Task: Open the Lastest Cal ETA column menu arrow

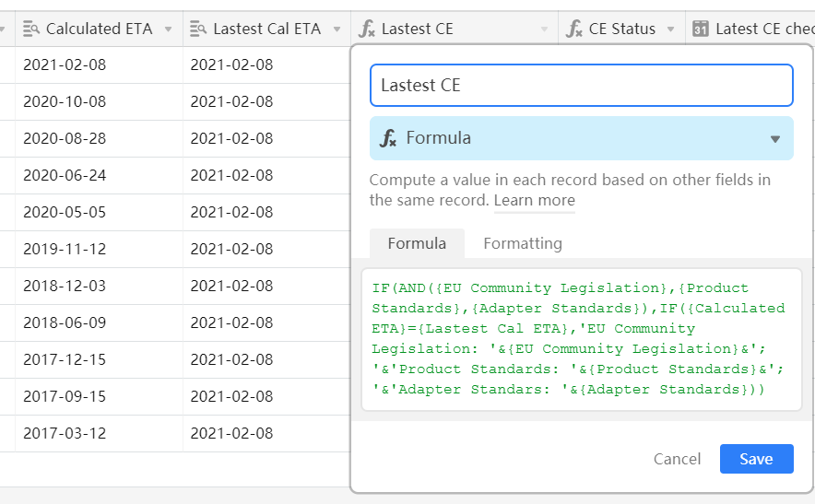Action: pos(337,29)
